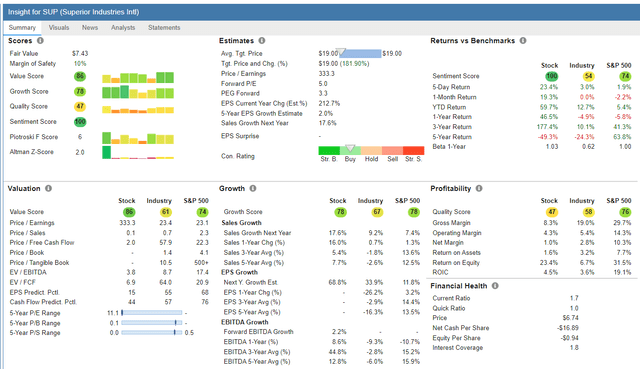Viewport: 640px width, 369px height.
Task: Click the Buy segment of Con. Rating bar
Action: pyautogui.click(x=350, y=151)
